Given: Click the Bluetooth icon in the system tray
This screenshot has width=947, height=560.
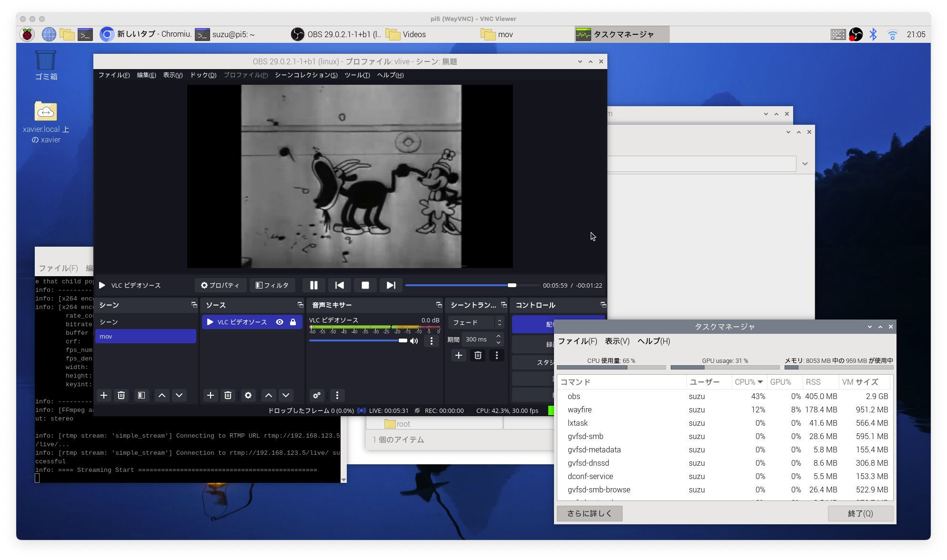Looking at the screenshot, I should [873, 34].
